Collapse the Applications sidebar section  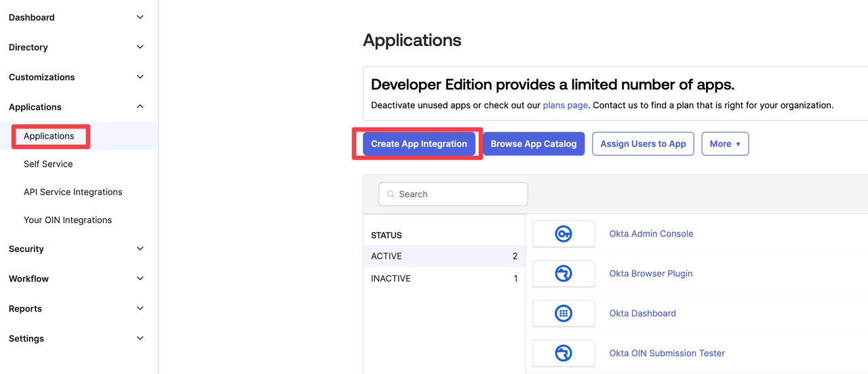click(140, 106)
